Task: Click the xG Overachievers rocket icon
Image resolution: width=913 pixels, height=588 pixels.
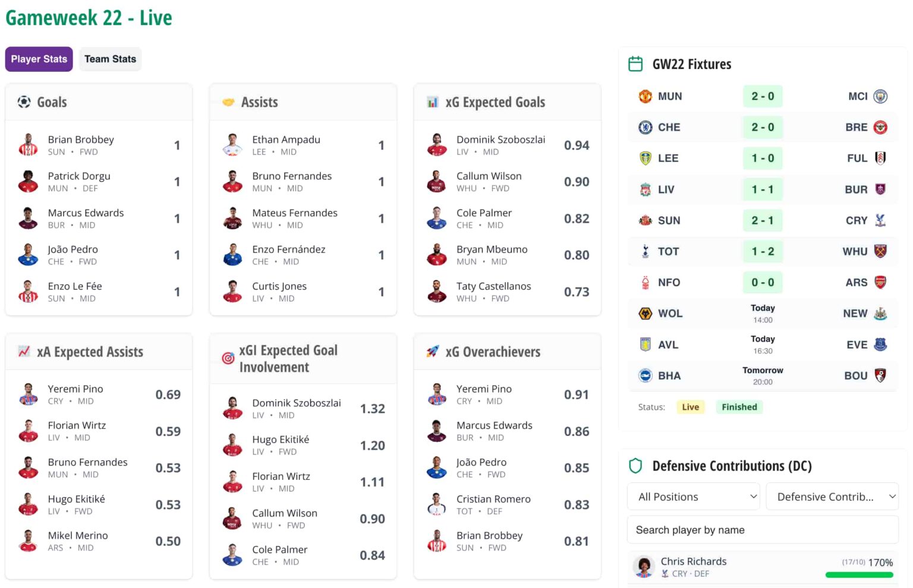Action: point(433,352)
